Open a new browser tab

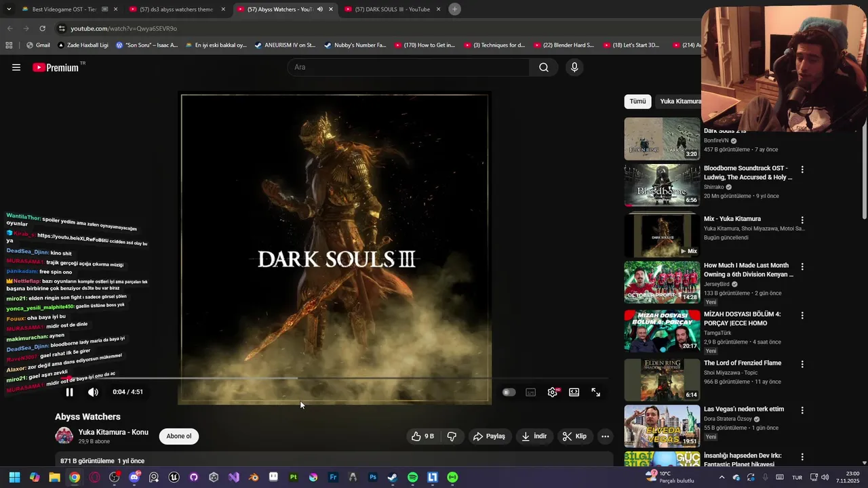click(454, 9)
